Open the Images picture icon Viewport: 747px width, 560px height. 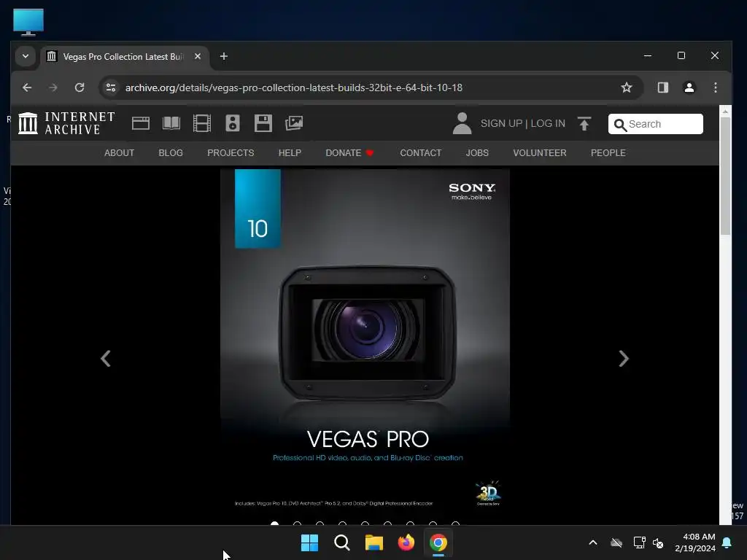click(294, 123)
